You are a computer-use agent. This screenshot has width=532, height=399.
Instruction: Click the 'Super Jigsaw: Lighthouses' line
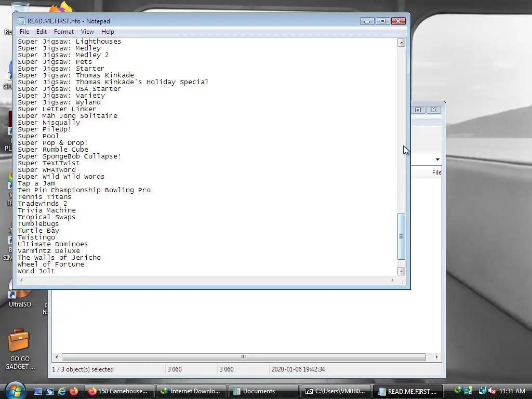[x=69, y=42]
